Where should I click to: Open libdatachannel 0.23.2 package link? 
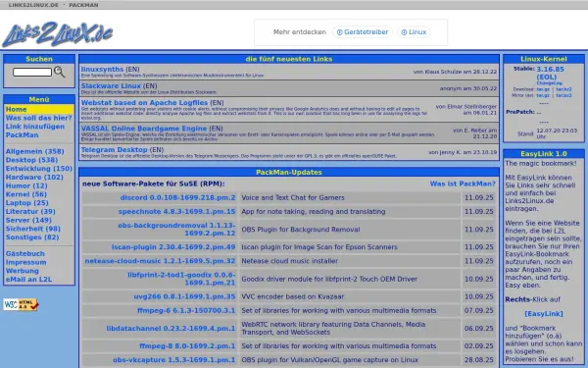tap(171, 328)
